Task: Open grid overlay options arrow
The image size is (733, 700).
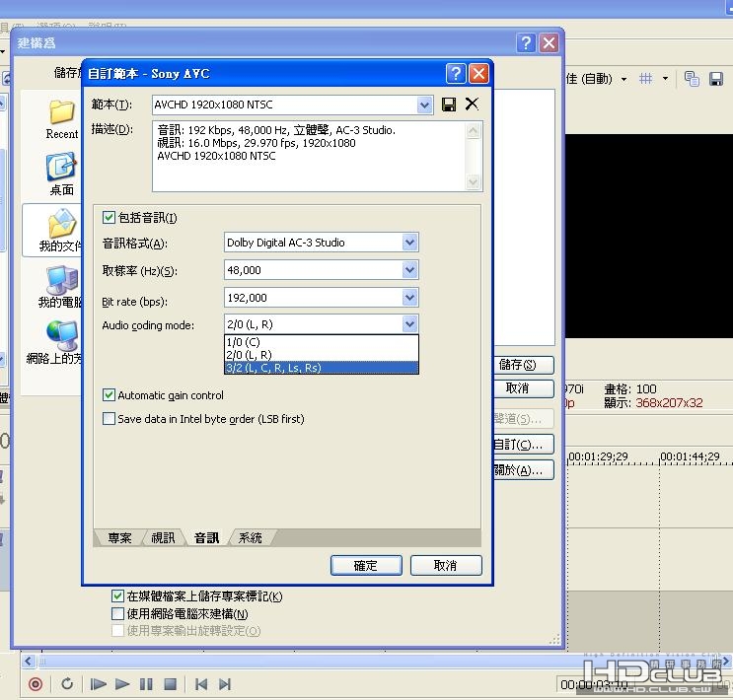Action: pos(665,79)
